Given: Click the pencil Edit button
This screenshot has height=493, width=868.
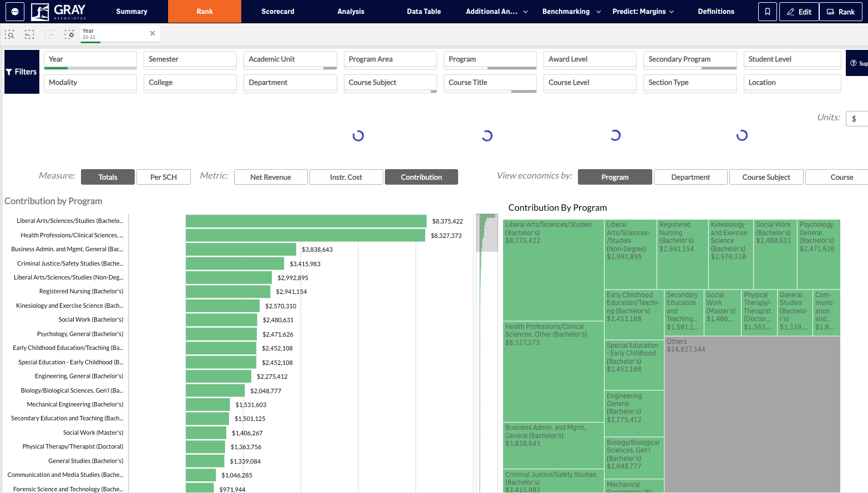Looking at the screenshot, I should [799, 12].
